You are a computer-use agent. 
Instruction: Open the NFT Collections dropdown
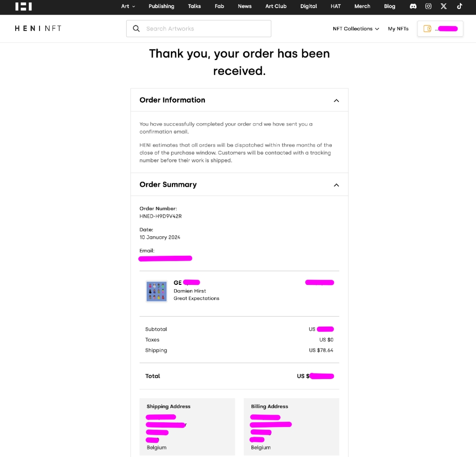[x=356, y=29]
